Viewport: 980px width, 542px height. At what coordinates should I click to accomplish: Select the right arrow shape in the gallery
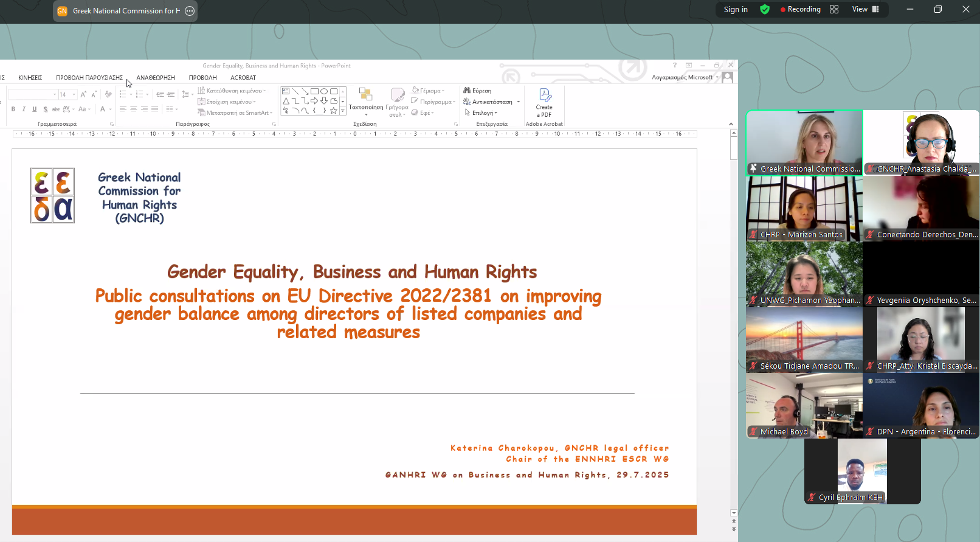(x=314, y=101)
